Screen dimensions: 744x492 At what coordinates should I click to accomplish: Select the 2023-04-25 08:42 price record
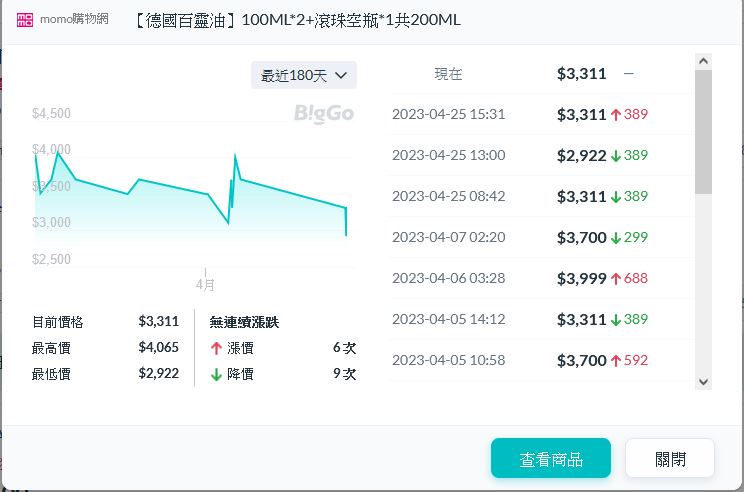(x=540, y=196)
